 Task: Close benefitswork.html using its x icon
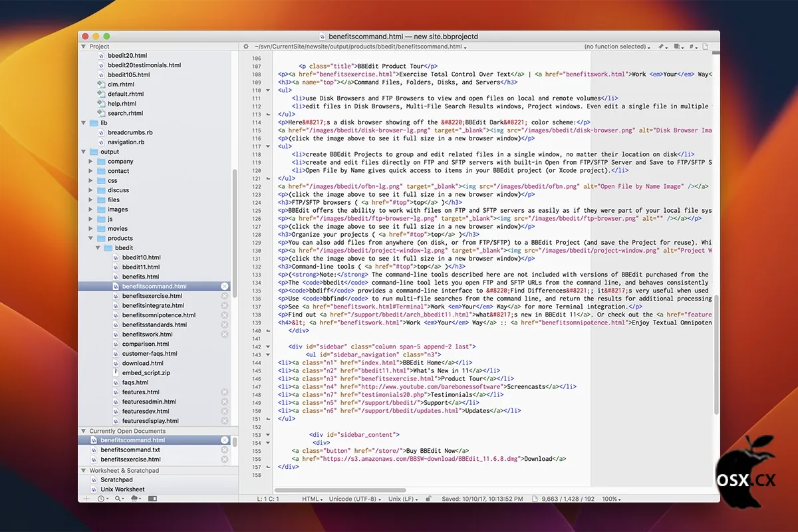225,334
